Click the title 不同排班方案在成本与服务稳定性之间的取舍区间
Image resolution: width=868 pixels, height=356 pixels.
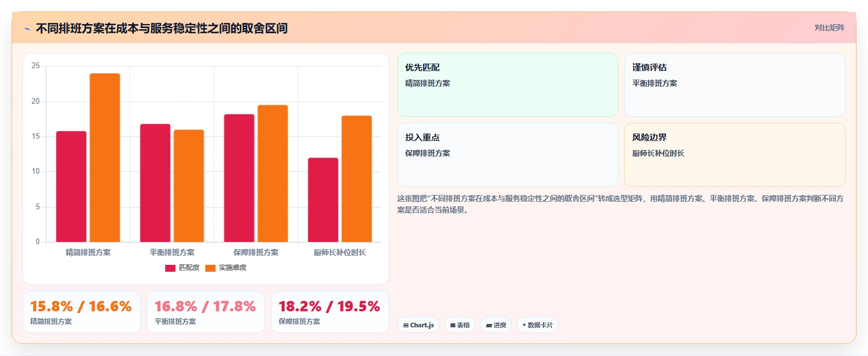pyautogui.click(x=161, y=28)
